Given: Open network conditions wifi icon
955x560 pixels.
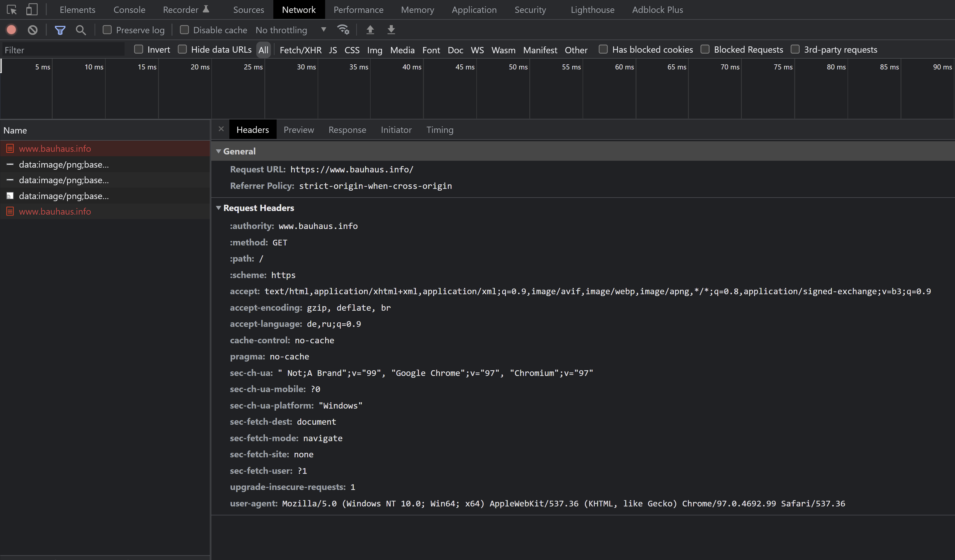Looking at the screenshot, I should [x=343, y=30].
